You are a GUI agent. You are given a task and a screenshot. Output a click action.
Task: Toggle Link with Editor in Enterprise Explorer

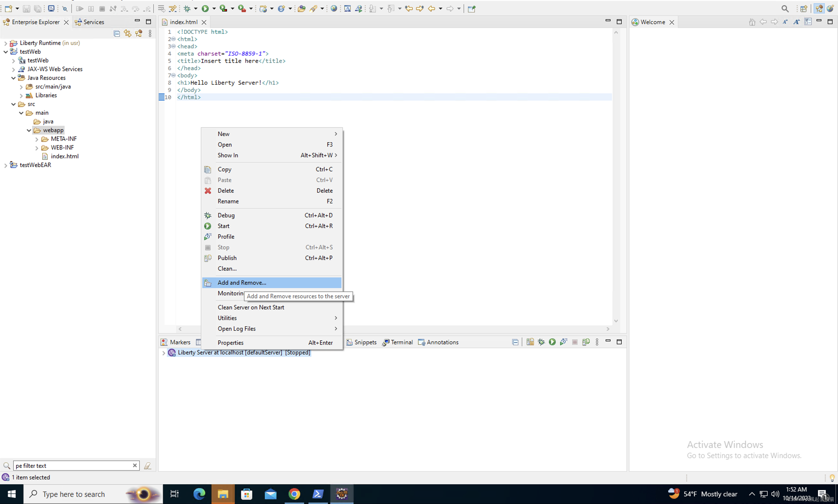(x=128, y=34)
